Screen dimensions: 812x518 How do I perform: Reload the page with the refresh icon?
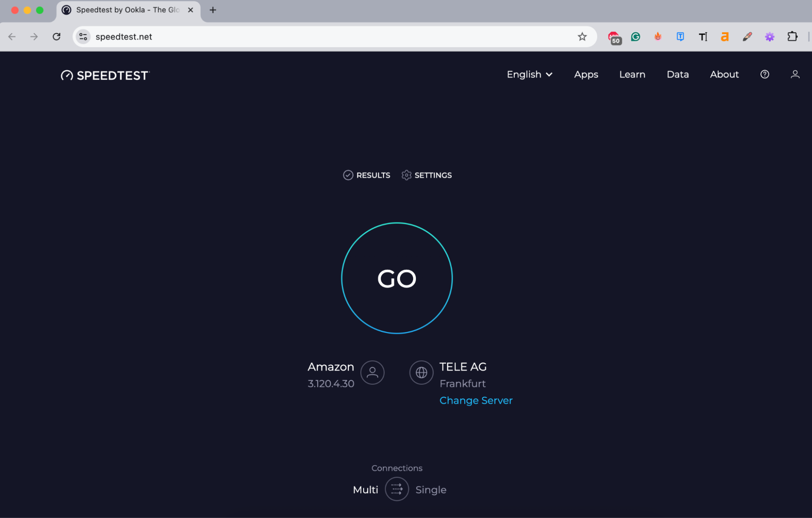pos(56,37)
